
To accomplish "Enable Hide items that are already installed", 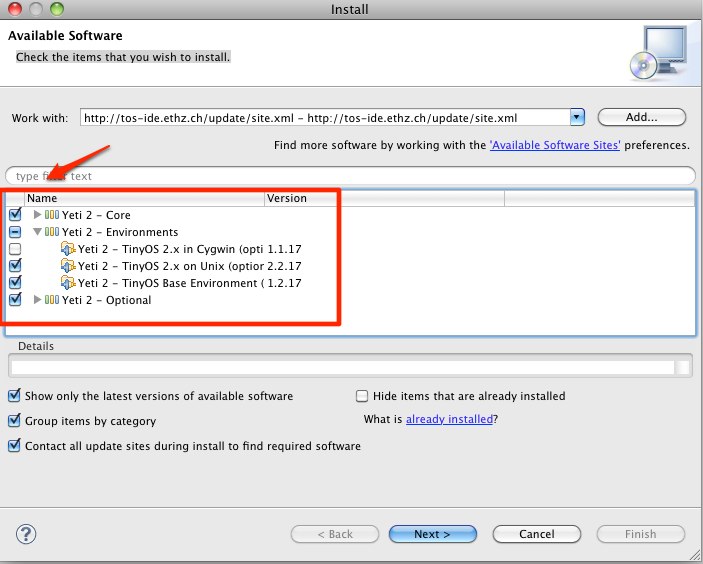I will pos(362,396).
